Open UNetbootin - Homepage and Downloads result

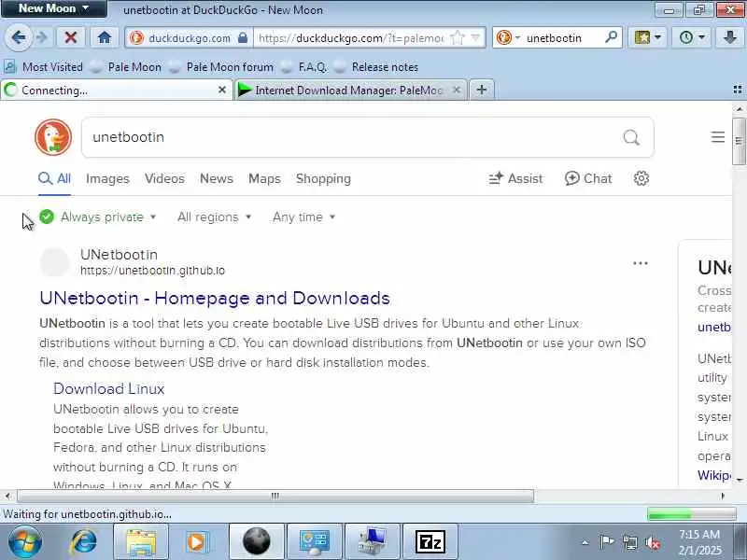click(x=215, y=298)
